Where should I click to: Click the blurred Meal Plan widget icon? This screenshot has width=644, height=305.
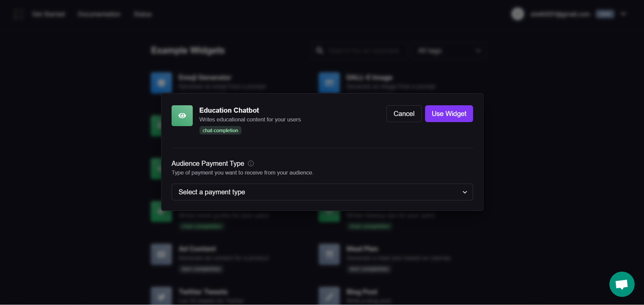coord(329,254)
